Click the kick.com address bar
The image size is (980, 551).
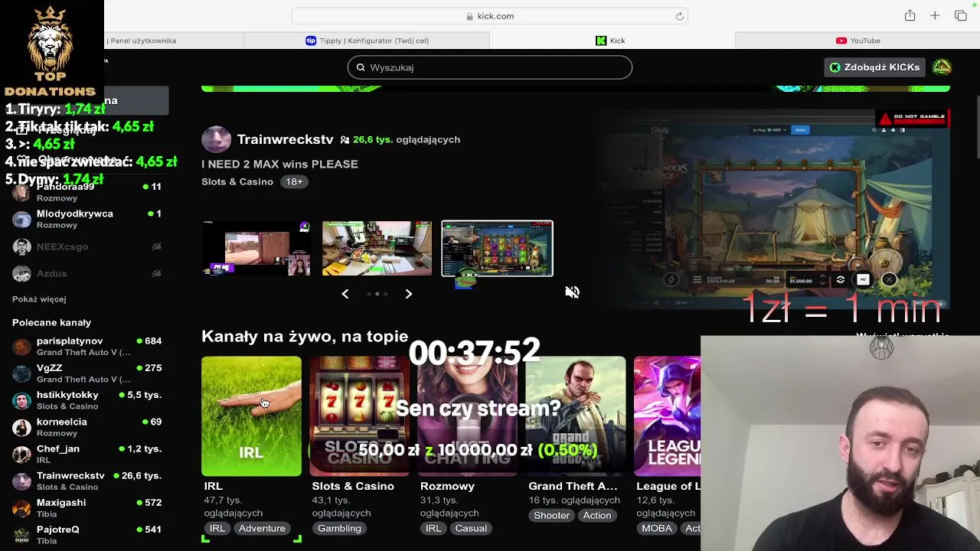[x=490, y=16]
